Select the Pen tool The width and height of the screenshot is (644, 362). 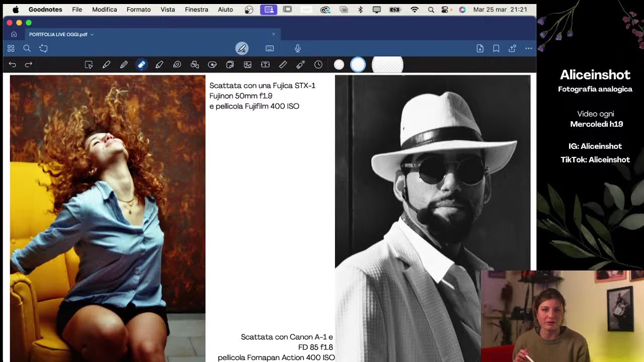[x=106, y=64]
